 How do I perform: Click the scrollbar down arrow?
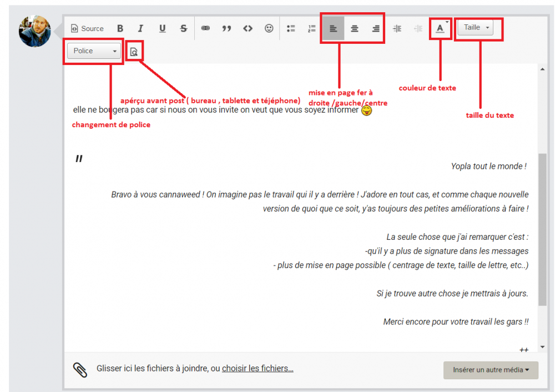coord(542,347)
